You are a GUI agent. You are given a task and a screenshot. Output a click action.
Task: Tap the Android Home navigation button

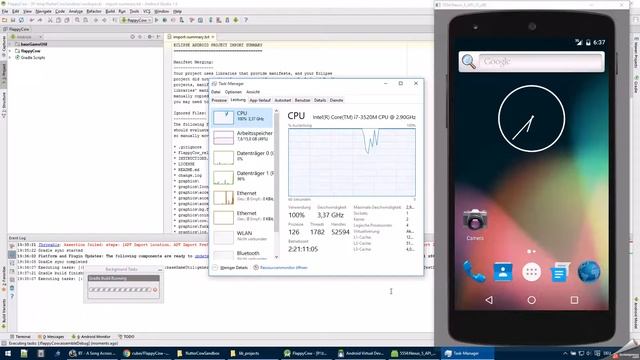click(531, 300)
